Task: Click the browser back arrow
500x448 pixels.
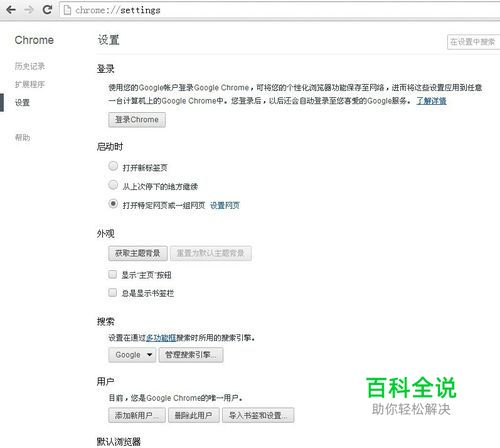Action: 11,10
